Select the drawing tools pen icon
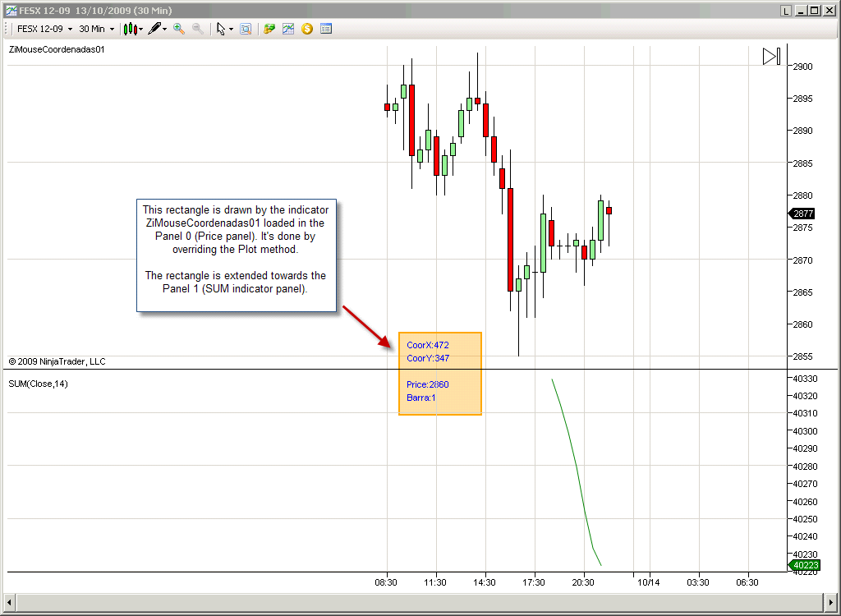This screenshot has height=616, width=841. pos(154,29)
